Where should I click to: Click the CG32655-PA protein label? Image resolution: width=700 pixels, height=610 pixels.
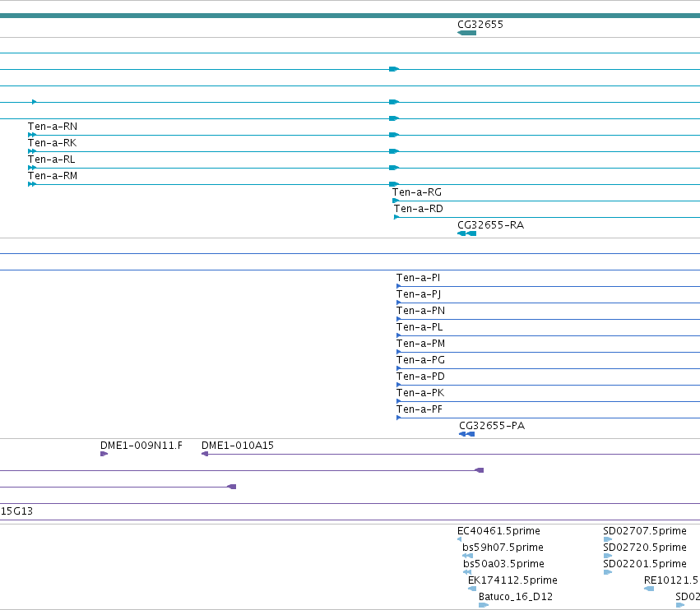point(492,426)
